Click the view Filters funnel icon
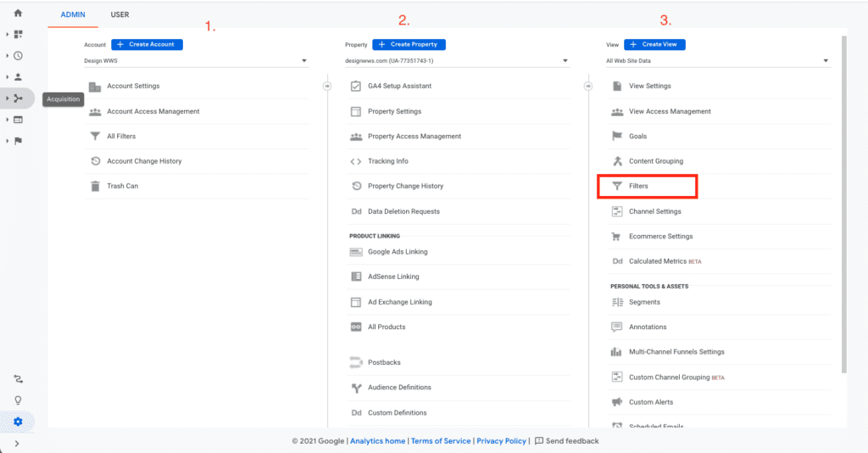868x453 pixels. coord(617,186)
